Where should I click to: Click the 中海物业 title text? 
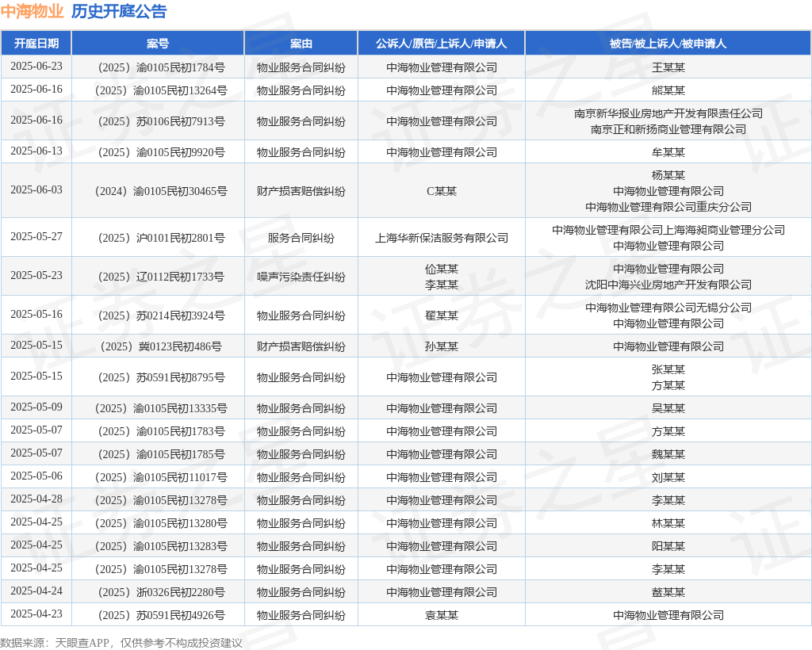click(32, 11)
